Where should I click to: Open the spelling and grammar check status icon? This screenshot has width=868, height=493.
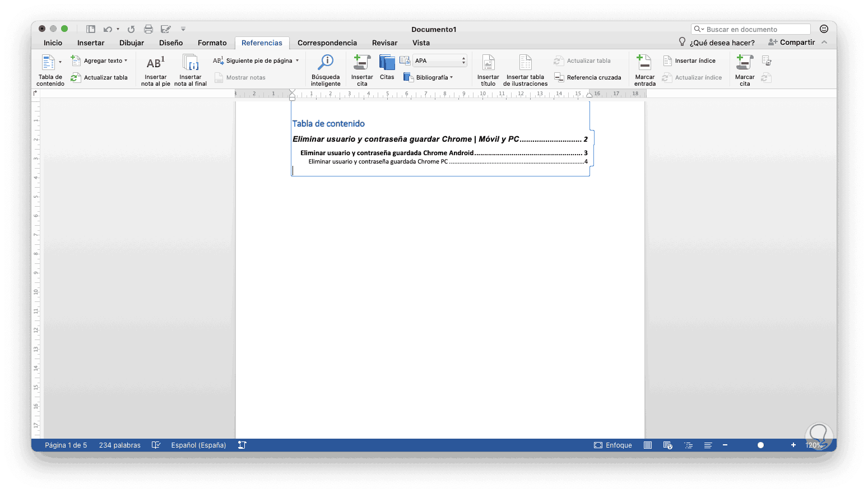click(156, 445)
